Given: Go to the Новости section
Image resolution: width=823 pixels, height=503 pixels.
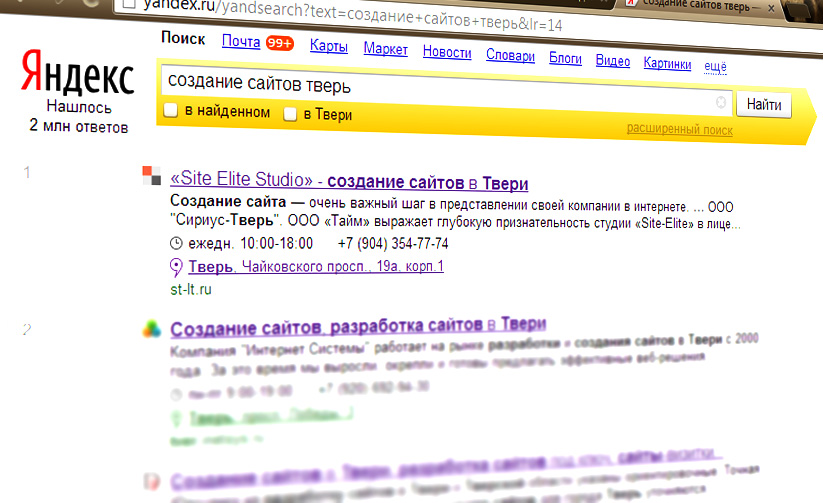Looking at the screenshot, I should pyautogui.click(x=447, y=51).
